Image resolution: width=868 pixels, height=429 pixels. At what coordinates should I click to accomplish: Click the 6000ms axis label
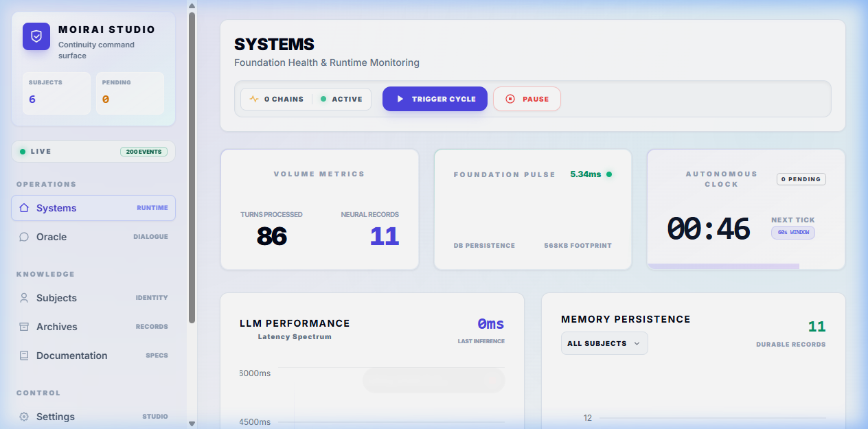tap(255, 373)
